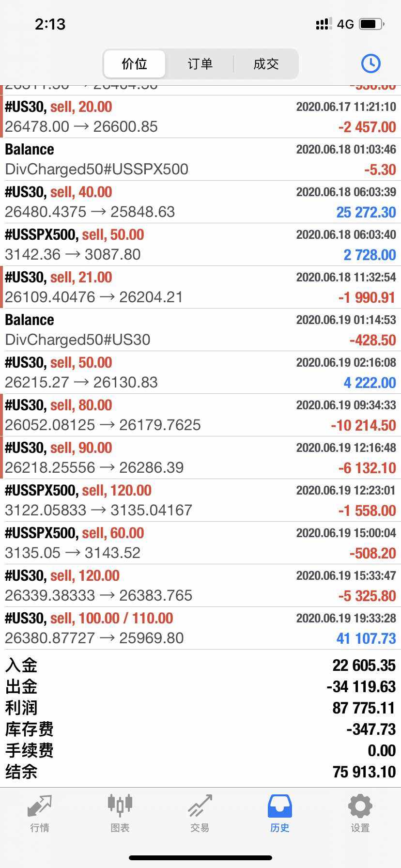Tap the battery indicator in status bar
This screenshot has height=868, width=401.
pos(371,24)
